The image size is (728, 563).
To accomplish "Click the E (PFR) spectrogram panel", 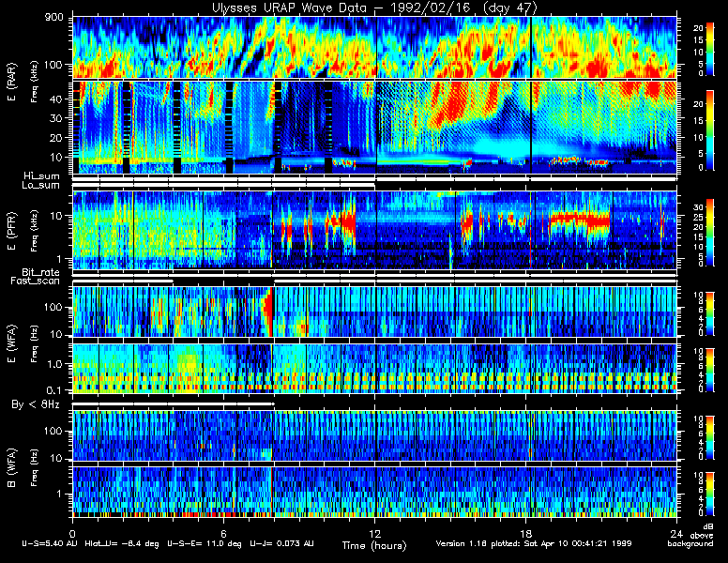I will click(374, 230).
